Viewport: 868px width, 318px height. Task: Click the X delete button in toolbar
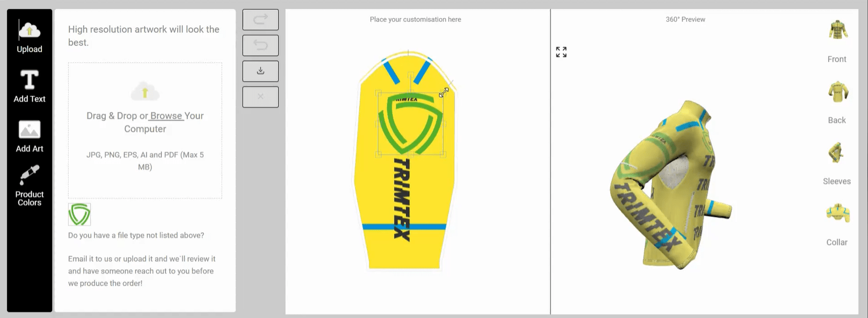(x=260, y=97)
